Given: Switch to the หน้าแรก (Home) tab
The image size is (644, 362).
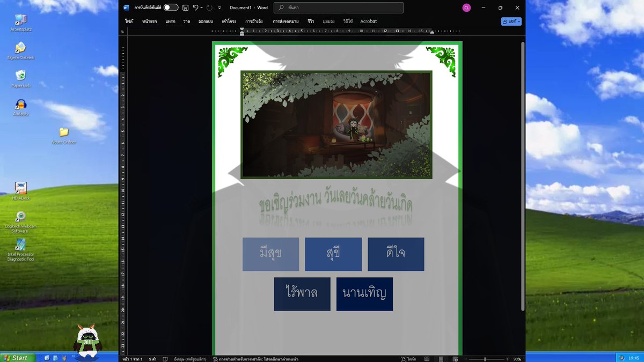Looking at the screenshot, I should click(150, 21).
